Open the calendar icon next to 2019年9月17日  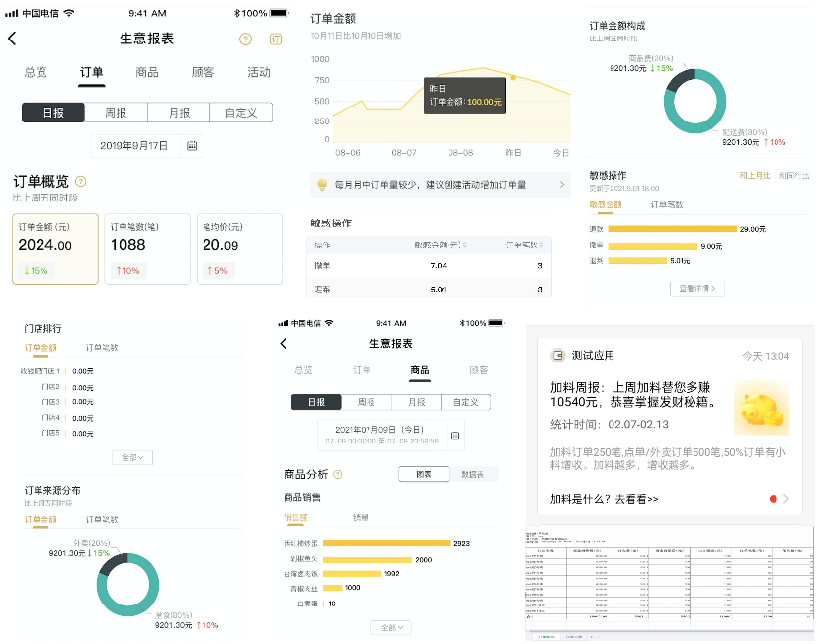(192, 146)
